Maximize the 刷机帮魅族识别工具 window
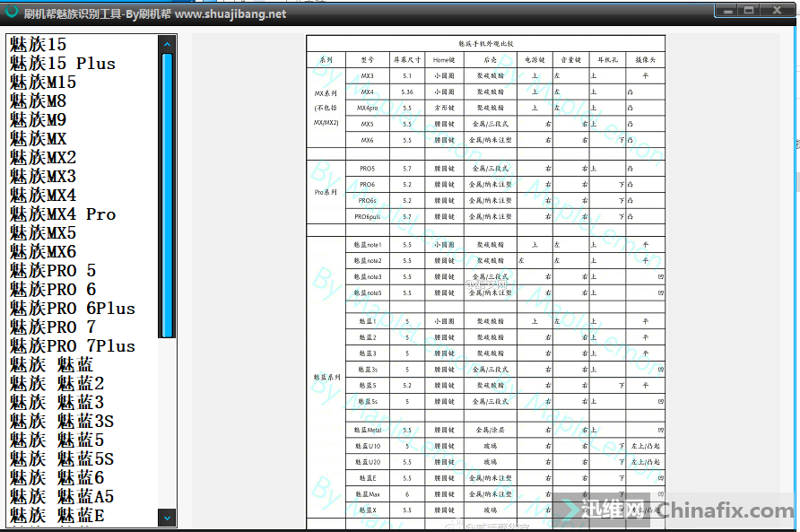Viewport: 800px width, 532px height. coord(749,10)
